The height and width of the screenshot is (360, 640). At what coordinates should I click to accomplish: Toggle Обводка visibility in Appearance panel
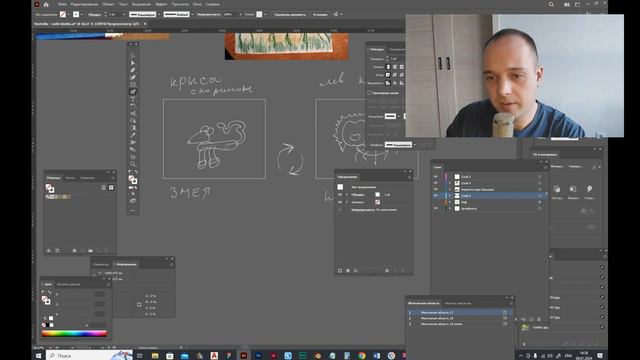click(x=340, y=195)
